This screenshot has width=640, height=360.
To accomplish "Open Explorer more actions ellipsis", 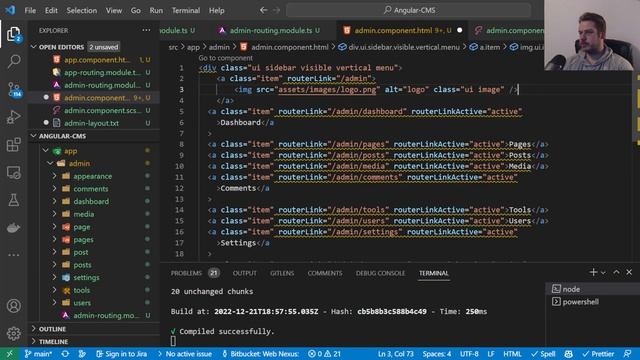I will point(146,30).
